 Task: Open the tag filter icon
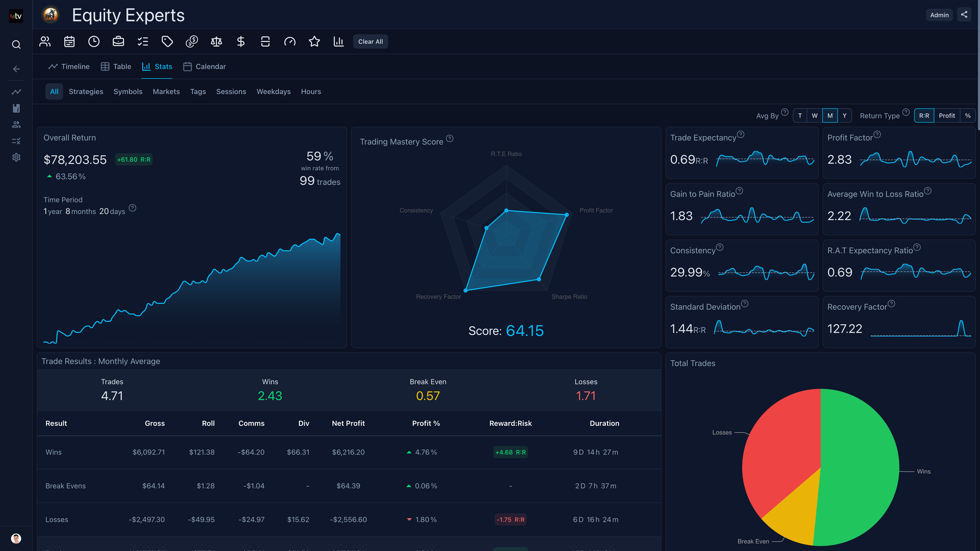pos(167,41)
